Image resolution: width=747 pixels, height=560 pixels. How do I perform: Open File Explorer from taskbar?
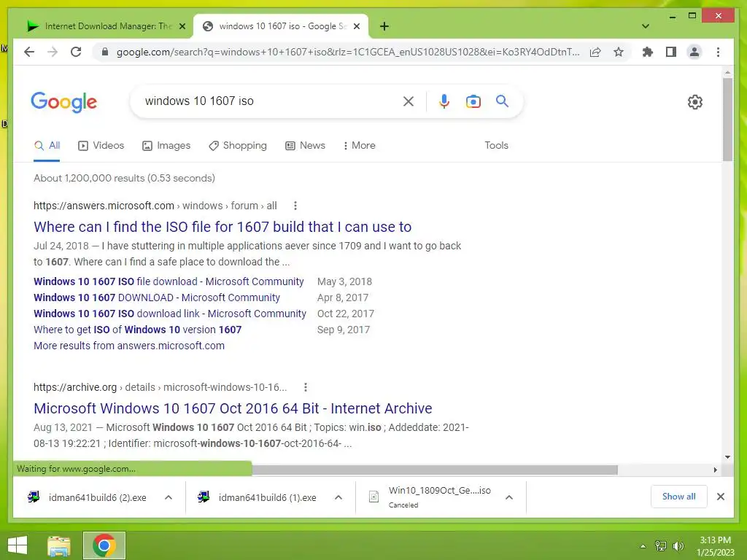(x=59, y=545)
